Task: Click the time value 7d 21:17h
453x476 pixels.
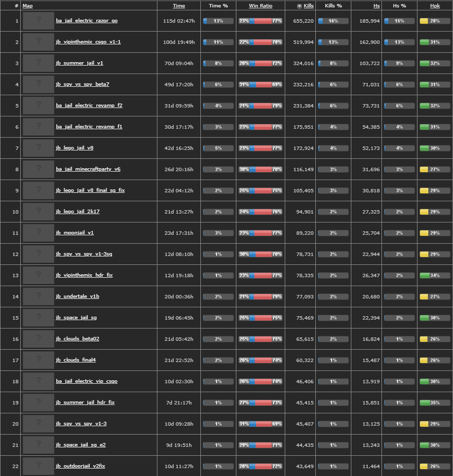Action: (179, 403)
